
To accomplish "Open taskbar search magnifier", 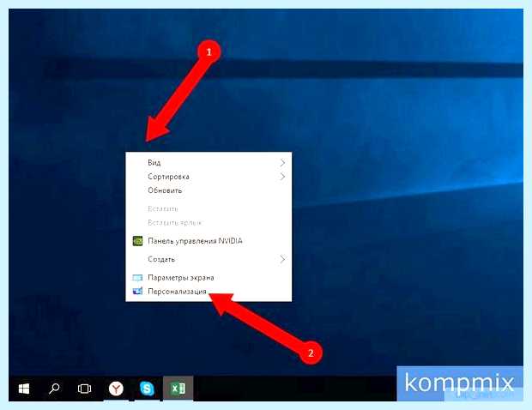I will 54,389.
